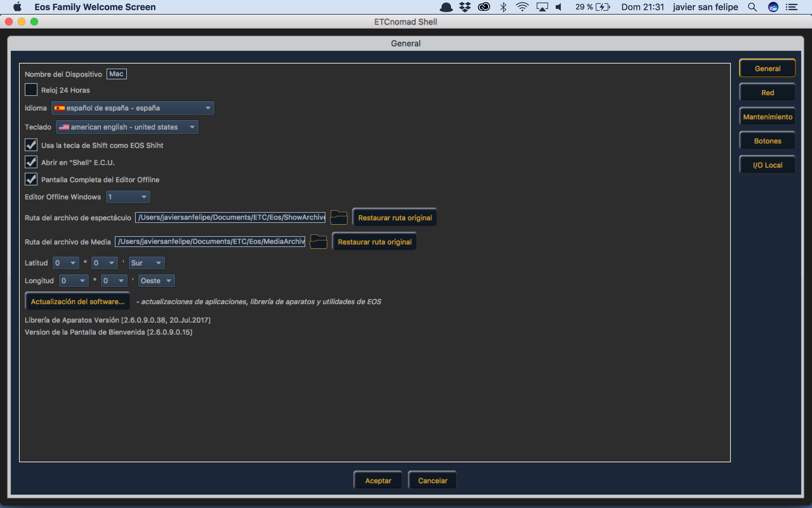Screen dimensions: 812x508
Task: Open the Teclado keyboard layout dropdown
Action: click(127, 127)
